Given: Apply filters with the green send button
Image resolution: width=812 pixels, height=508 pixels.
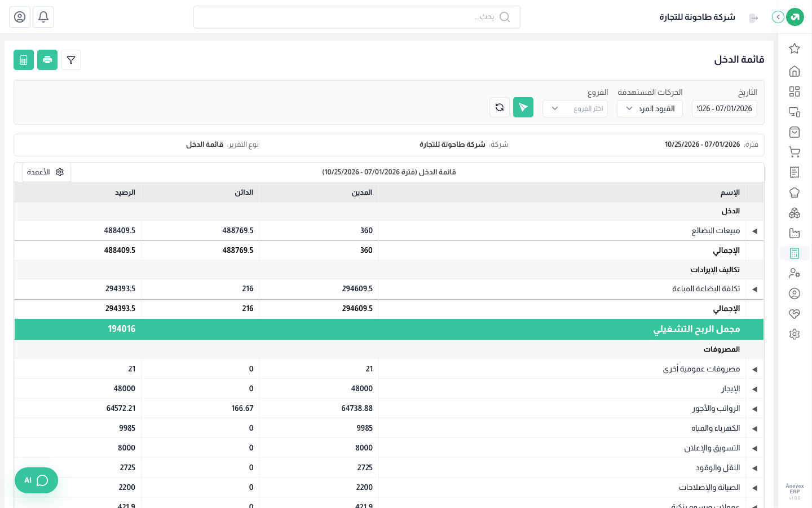Looking at the screenshot, I should click(x=523, y=107).
